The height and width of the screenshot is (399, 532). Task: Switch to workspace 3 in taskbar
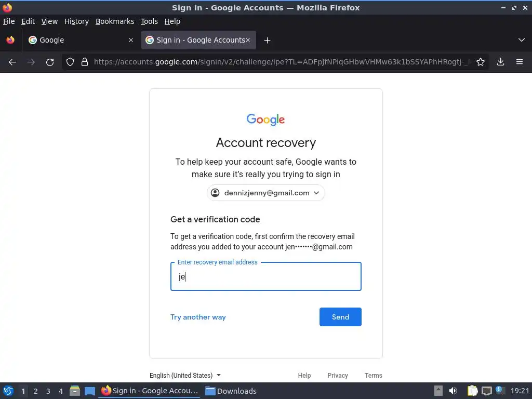[48, 391]
